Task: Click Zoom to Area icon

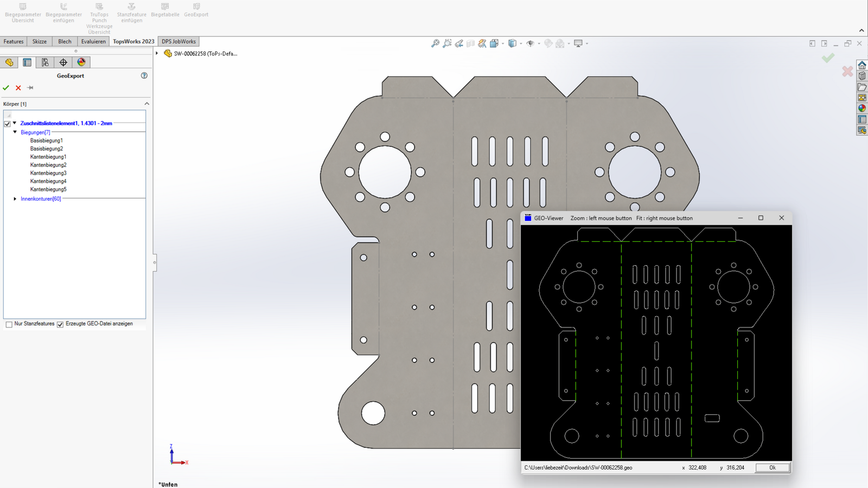Action: [x=447, y=43]
